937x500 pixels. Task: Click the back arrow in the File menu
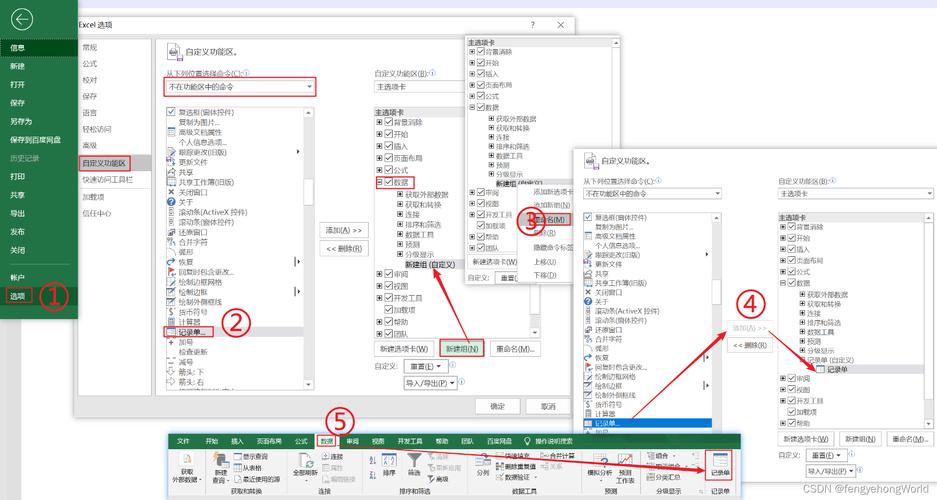[x=21, y=19]
